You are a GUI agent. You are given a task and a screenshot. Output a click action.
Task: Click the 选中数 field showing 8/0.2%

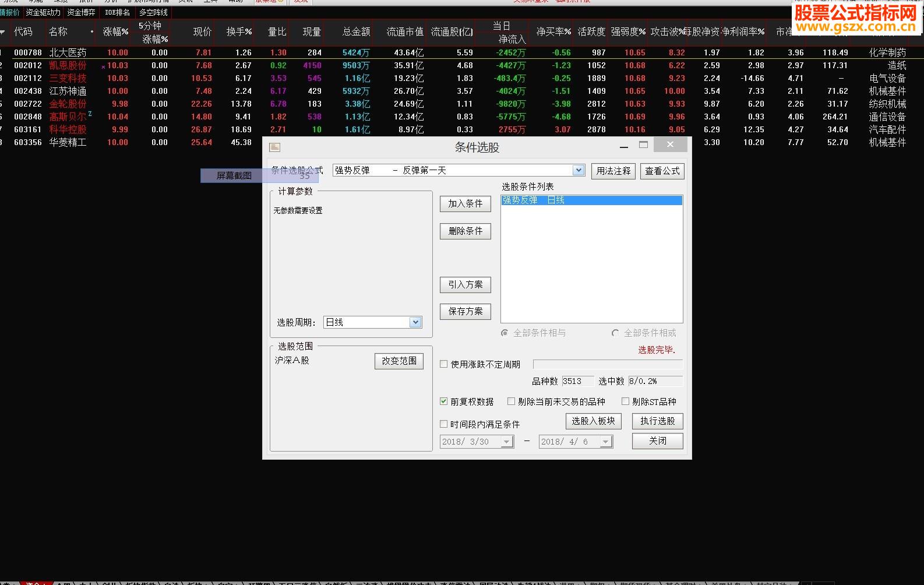tap(655, 381)
